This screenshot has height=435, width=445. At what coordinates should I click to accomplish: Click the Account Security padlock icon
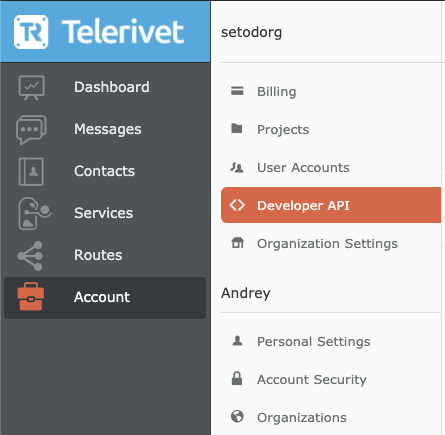[x=237, y=378]
